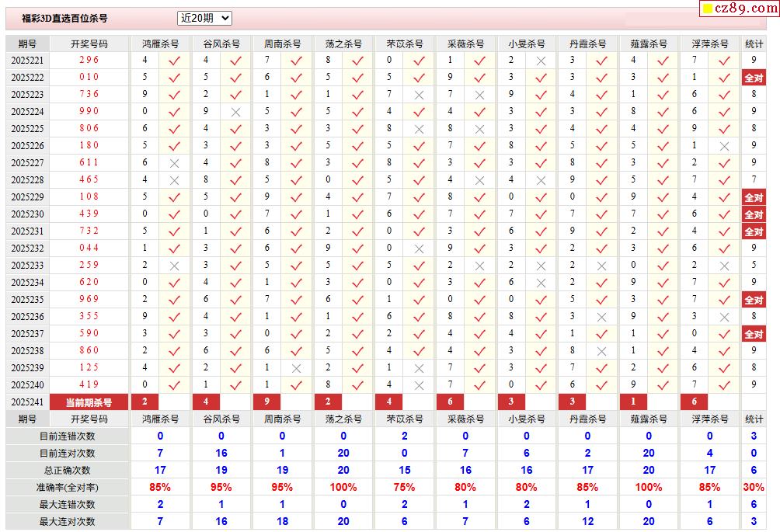Click the red checkmark for 周南杀号 in row 2025235
Image resolution: width=780 pixels, height=532 pixels.
(297, 301)
